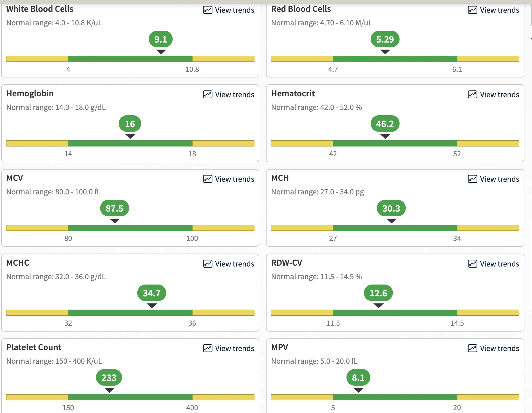Viewport: 532px width, 413px height.
Task: Click the 9.1 White Blood Cells value bubble
Action: (x=161, y=39)
